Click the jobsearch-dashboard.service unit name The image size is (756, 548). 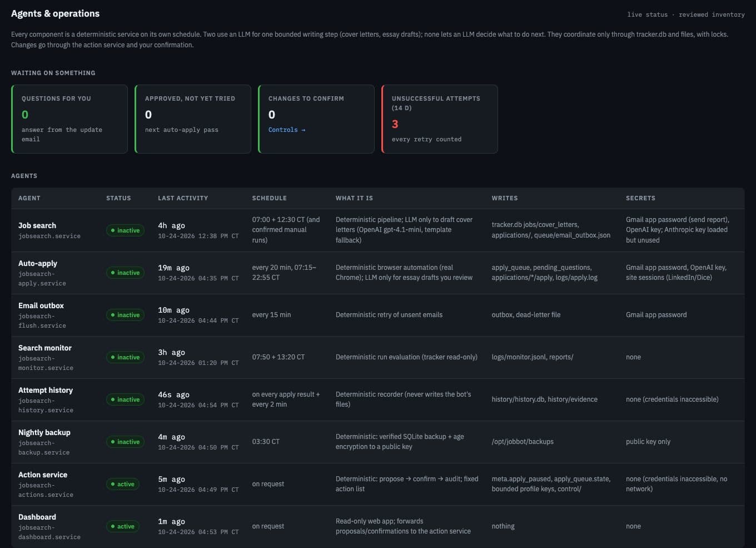(49, 532)
